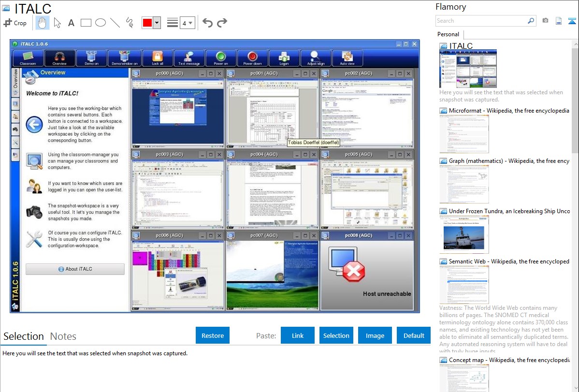Click the Default paste button
Image resolution: width=579 pixels, height=392 pixels.
pos(414,335)
